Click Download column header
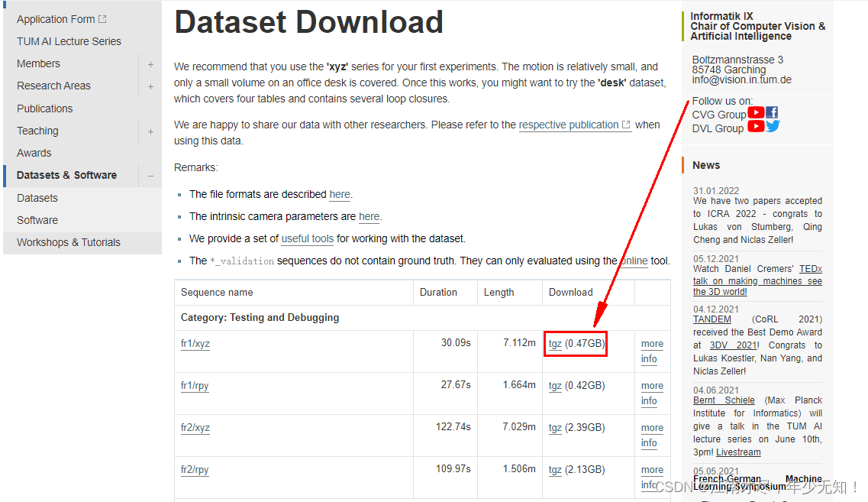 pyautogui.click(x=571, y=293)
